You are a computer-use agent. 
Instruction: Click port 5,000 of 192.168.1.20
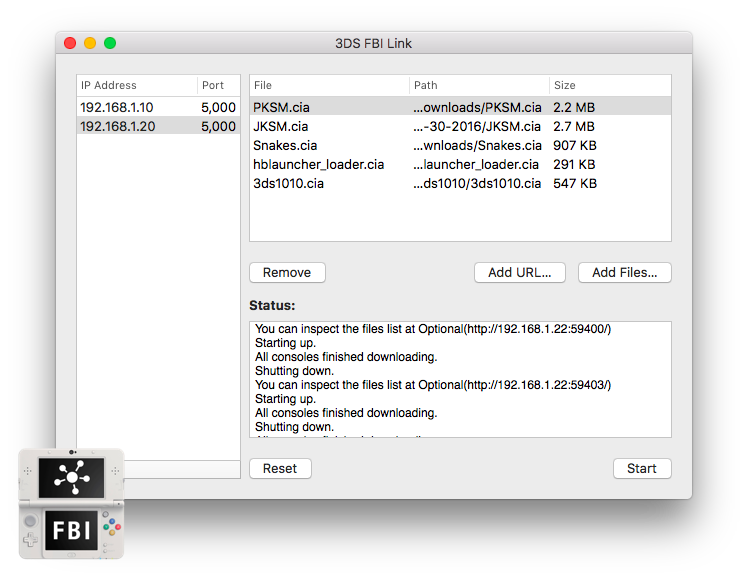click(x=218, y=126)
